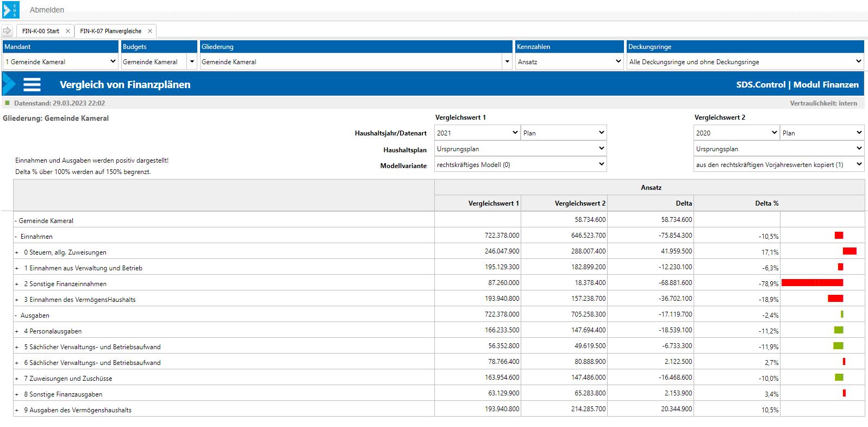The image size is (868, 427).
Task: Click the arrow icon left of tabs
Action: click(7, 31)
